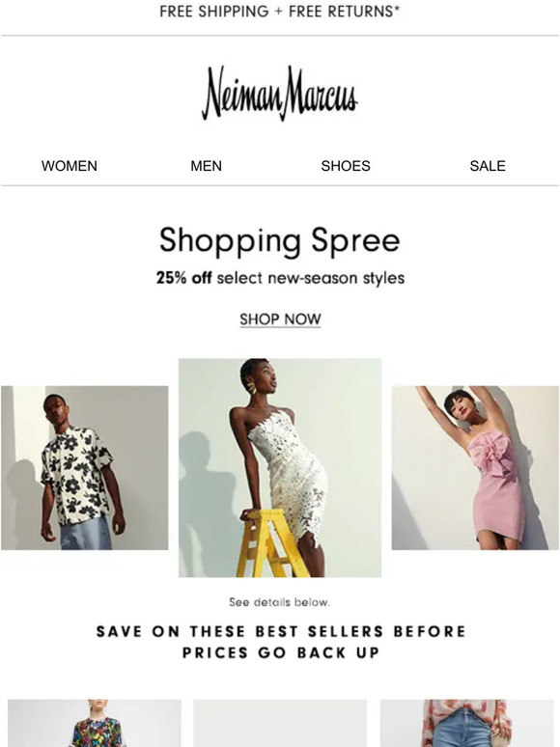Image resolution: width=560 pixels, height=747 pixels.
Task: Open the white lace dress photo
Action: coord(280,468)
